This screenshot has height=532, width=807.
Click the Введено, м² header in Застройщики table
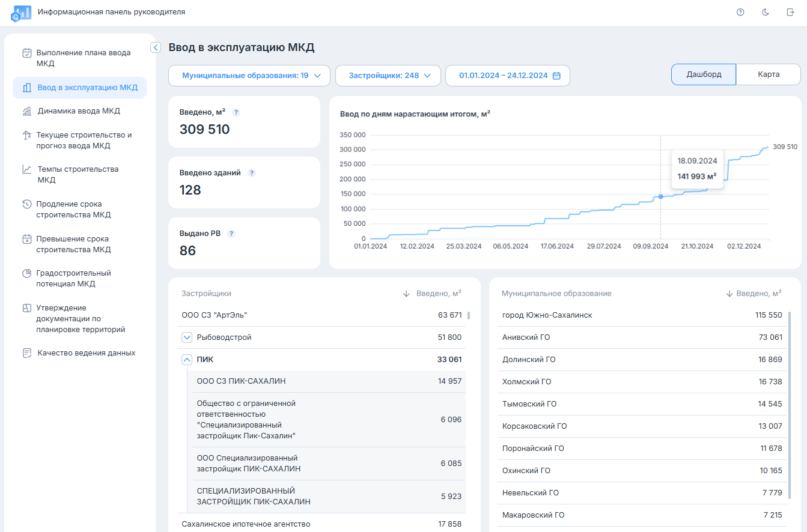(437, 294)
